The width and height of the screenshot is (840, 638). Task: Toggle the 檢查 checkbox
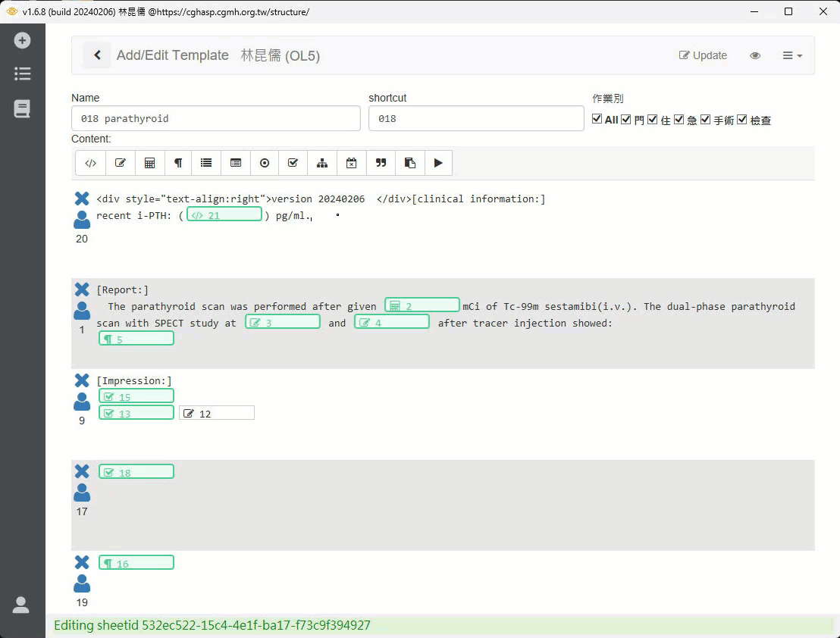[x=742, y=119]
